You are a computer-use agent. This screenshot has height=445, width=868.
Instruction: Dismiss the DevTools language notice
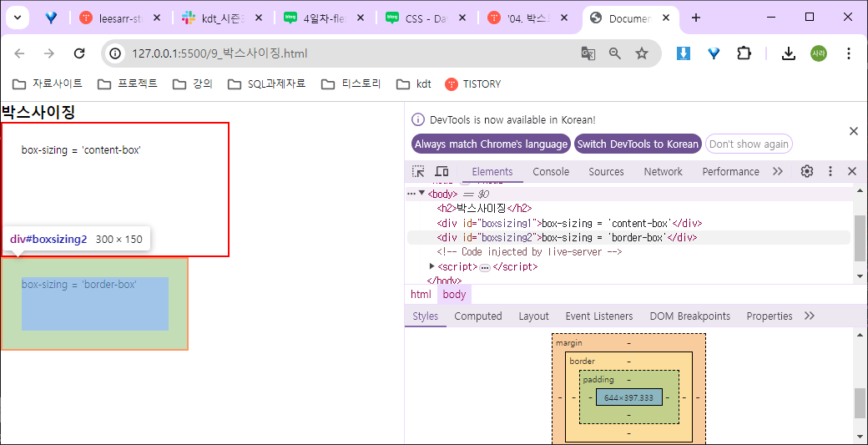[853, 131]
